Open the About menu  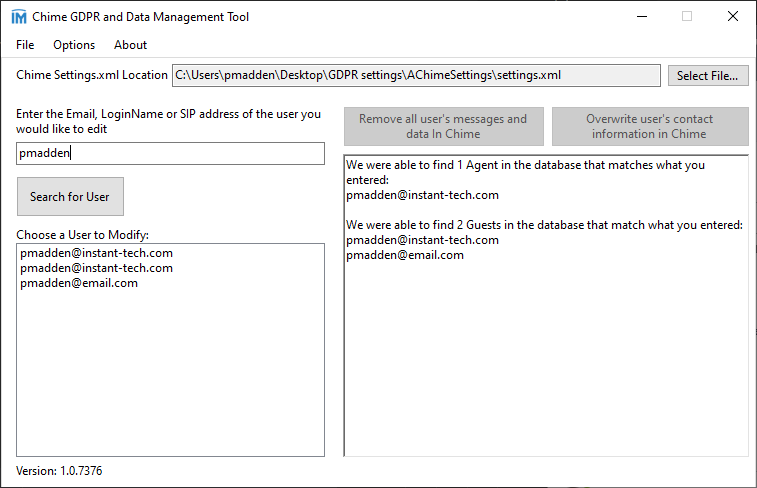pyautogui.click(x=130, y=45)
